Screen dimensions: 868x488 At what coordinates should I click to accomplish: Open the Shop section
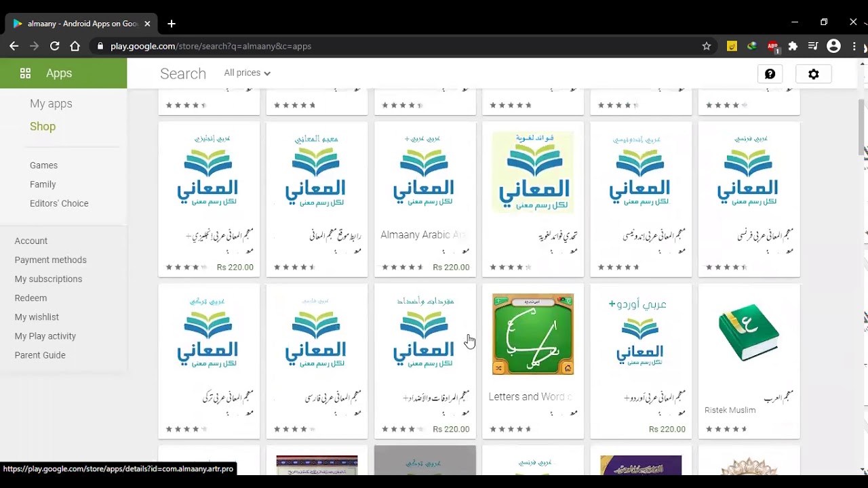(x=43, y=126)
